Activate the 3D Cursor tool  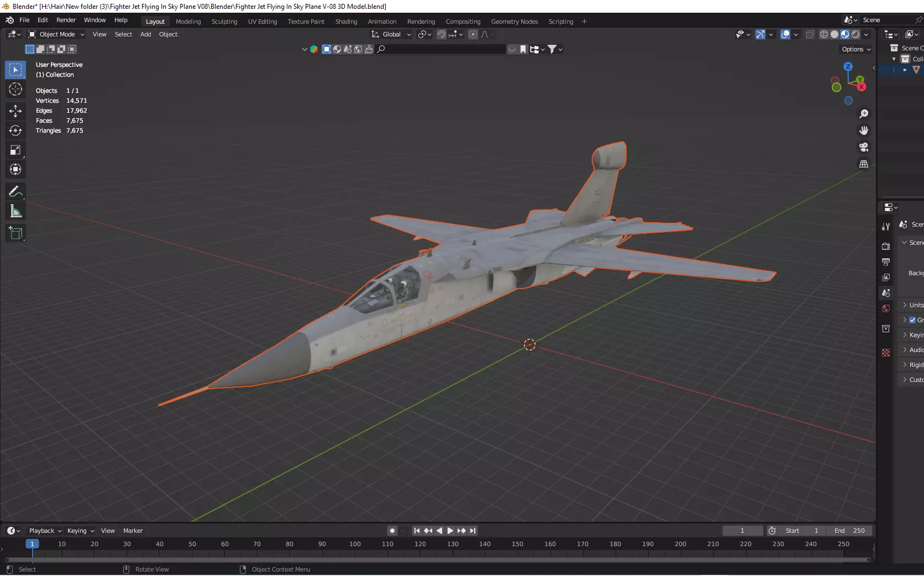(x=15, y=89)
